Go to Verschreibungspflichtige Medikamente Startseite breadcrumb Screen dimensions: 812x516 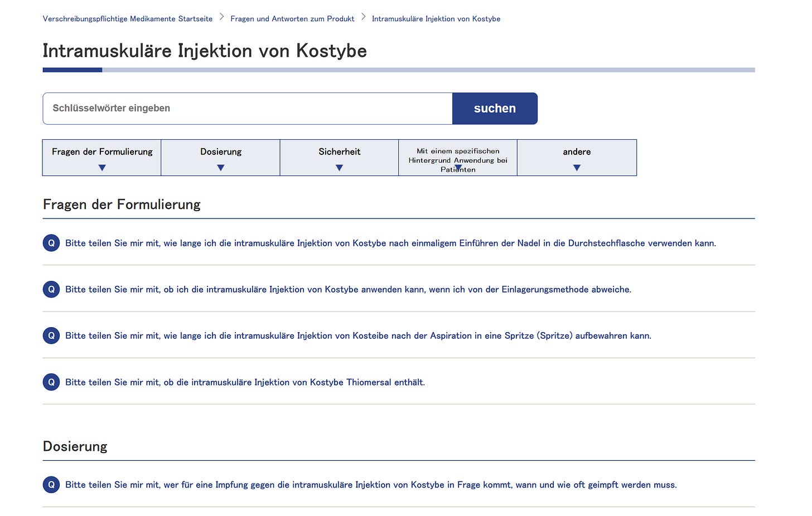tap(128, 19)
